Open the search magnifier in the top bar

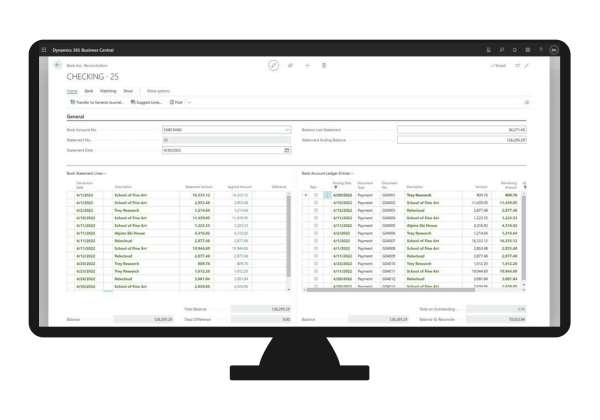[x=502, y=50]
